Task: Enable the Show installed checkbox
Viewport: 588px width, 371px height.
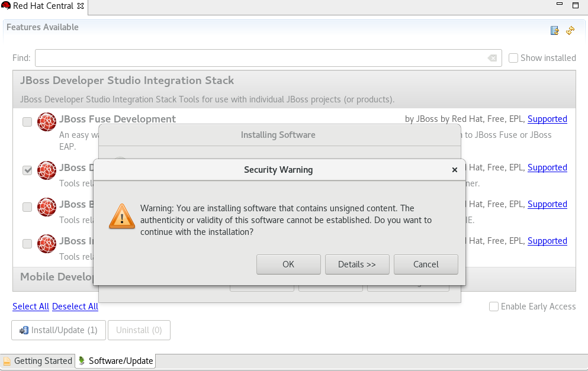Action: click(513, 57)
